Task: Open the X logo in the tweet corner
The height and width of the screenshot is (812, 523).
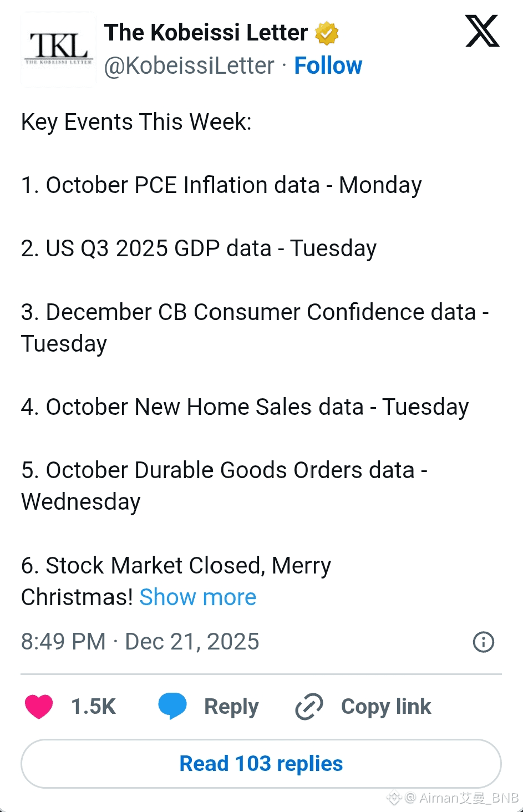Action: click(x=482, y=32)
